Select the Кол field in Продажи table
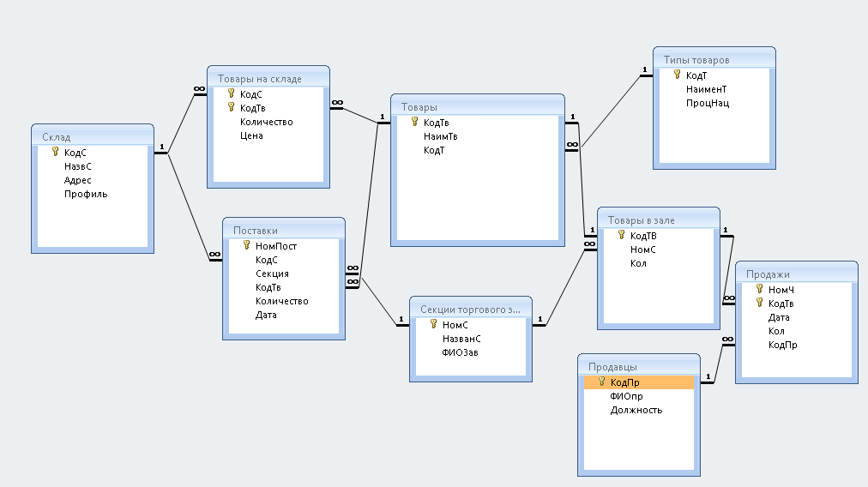This screenshot has width=868, height=487. [x=776, y=331]
